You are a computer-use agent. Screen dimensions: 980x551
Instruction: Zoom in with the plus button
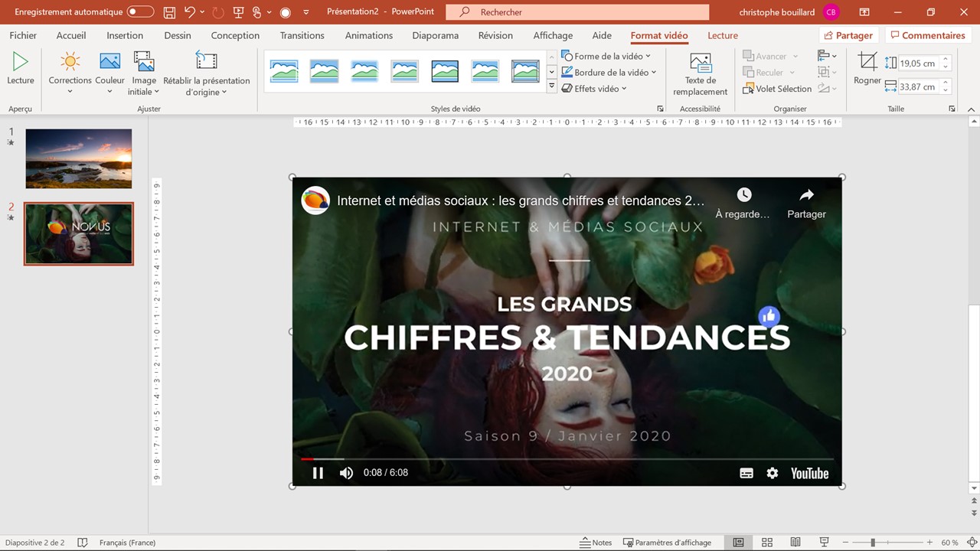[929, 543]
